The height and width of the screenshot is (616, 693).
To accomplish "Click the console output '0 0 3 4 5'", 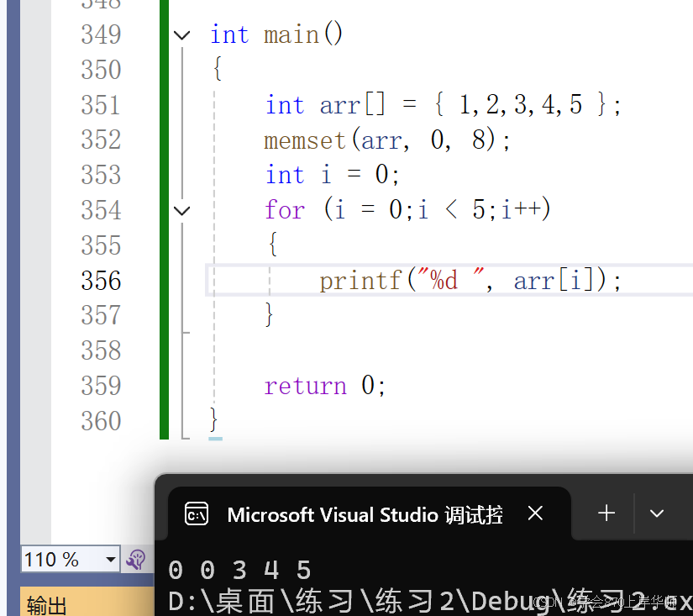I will click(239, 570).
